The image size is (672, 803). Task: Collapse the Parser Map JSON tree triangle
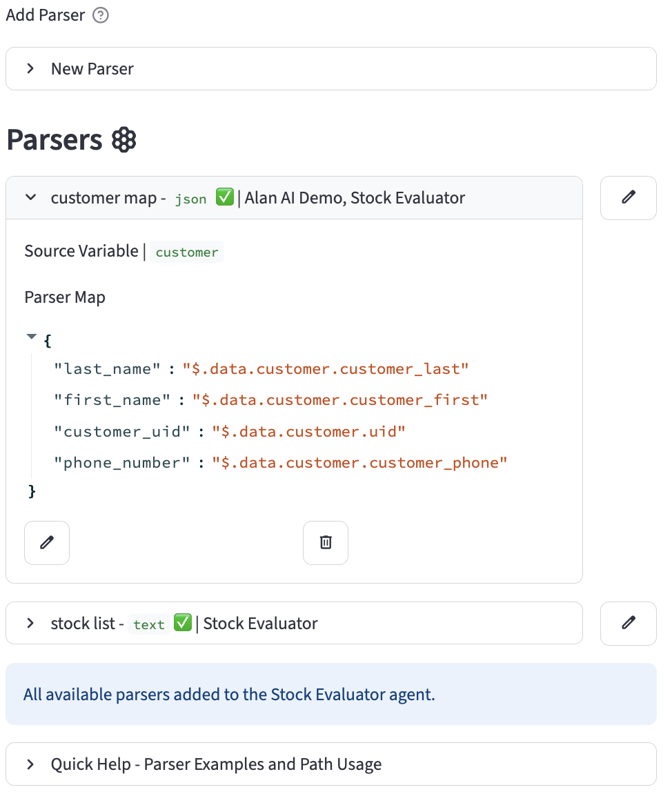pyautogui.click(x=31, y=338)
